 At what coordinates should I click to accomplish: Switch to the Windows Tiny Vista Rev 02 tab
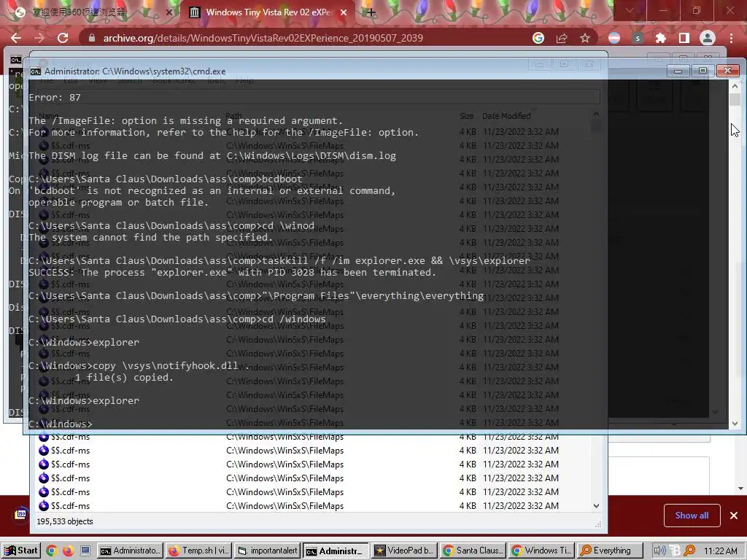tap(268, 12)
